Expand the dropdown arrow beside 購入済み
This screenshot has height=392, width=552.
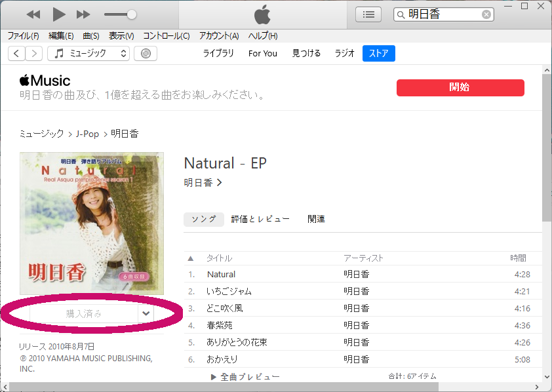tap(146, 313)
